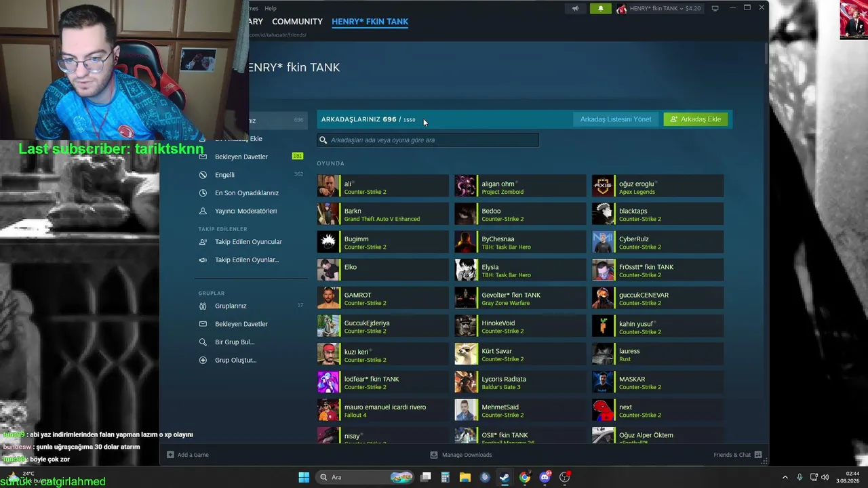Click the person icon for Yayıncı Moderatörleri
868x488 pixels.
203,211
